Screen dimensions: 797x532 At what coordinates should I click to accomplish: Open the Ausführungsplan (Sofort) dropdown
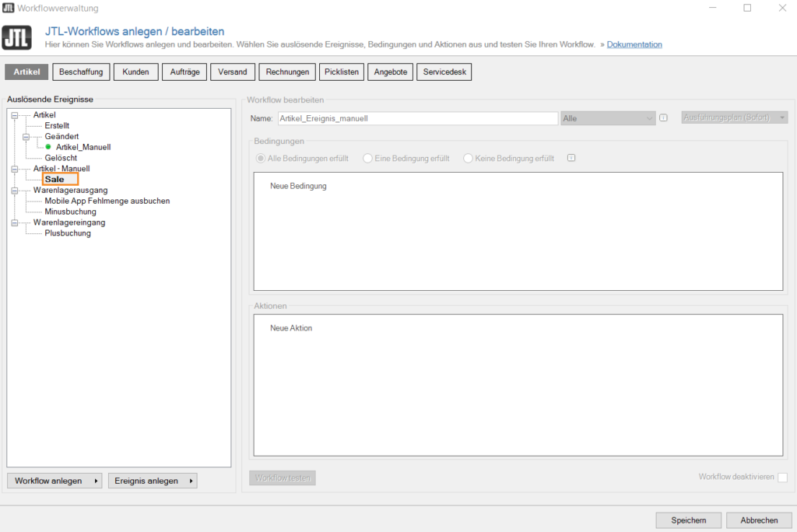[734, 117]
